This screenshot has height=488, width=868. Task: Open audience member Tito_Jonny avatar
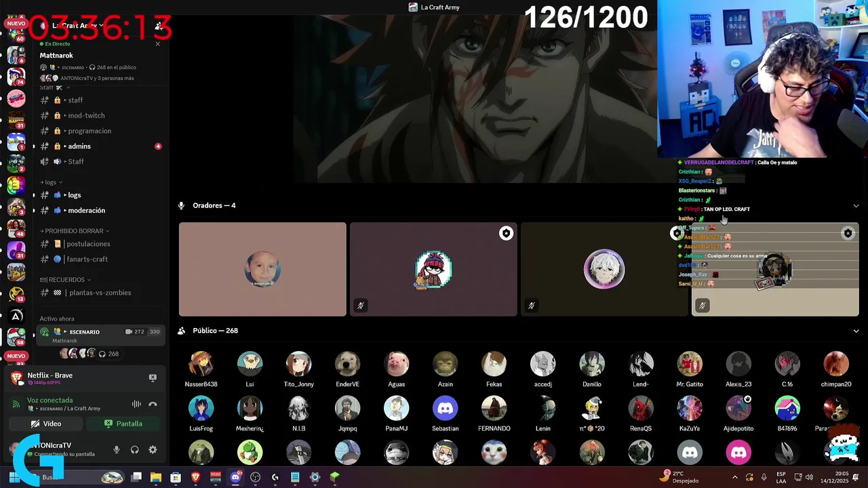coord(298,364)
